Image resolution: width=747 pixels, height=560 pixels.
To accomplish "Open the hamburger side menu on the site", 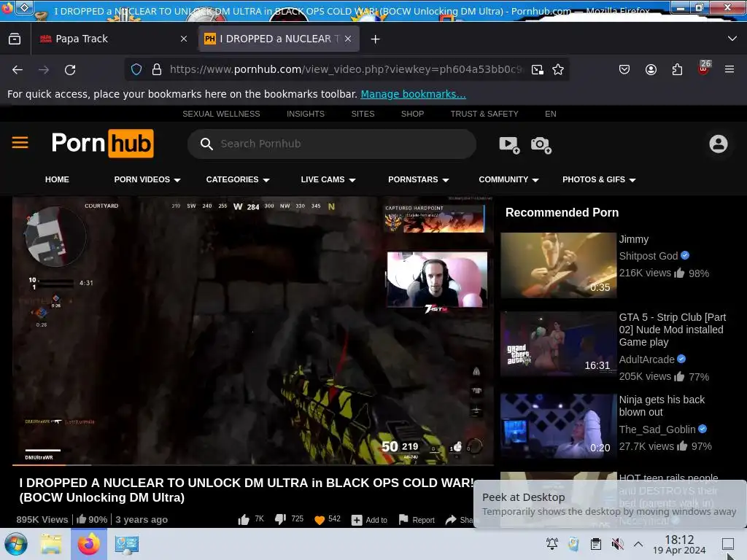I will point(20,142).
